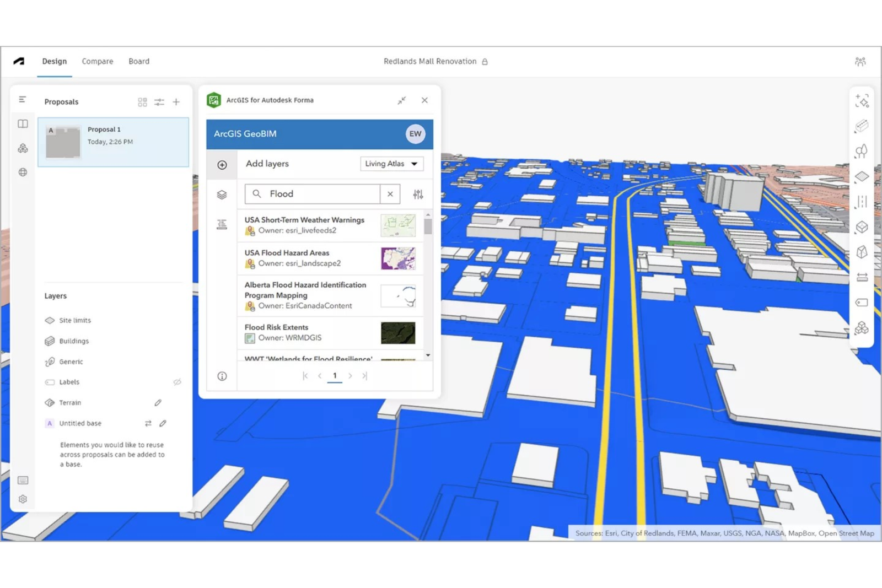Select the Site limits layer
The width and height of the screenshot is (882, 588).
click(75, 320)
